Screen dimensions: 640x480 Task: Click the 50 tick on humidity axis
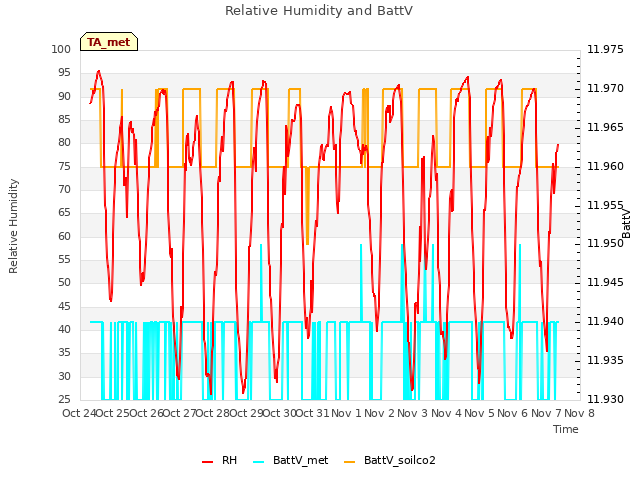coord(64,282)
